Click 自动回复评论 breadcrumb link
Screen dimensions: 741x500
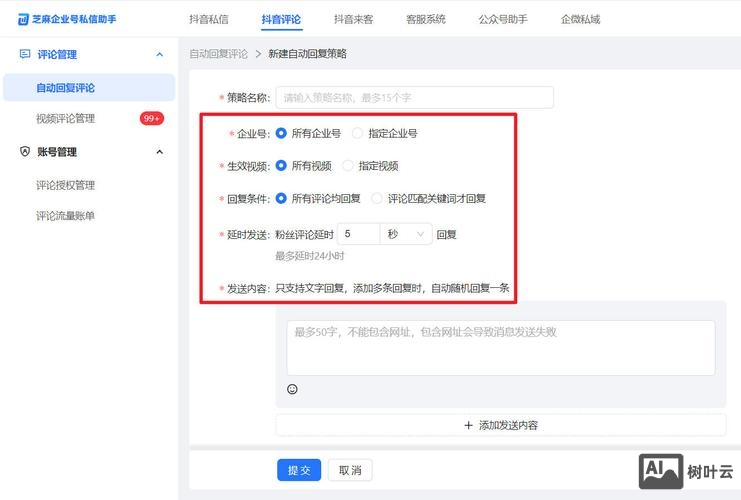(x=218, y=54)
